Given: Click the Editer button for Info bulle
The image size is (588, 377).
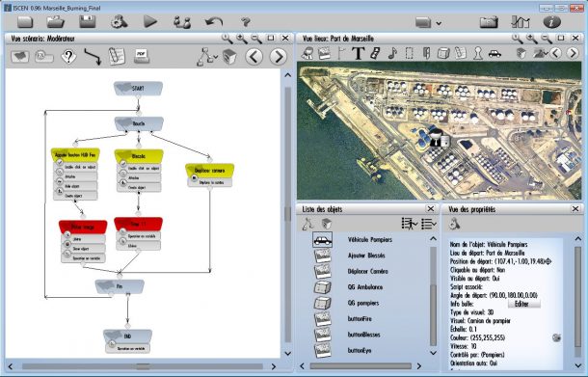Looking at the screenshot, I should (x=523, y=304).
